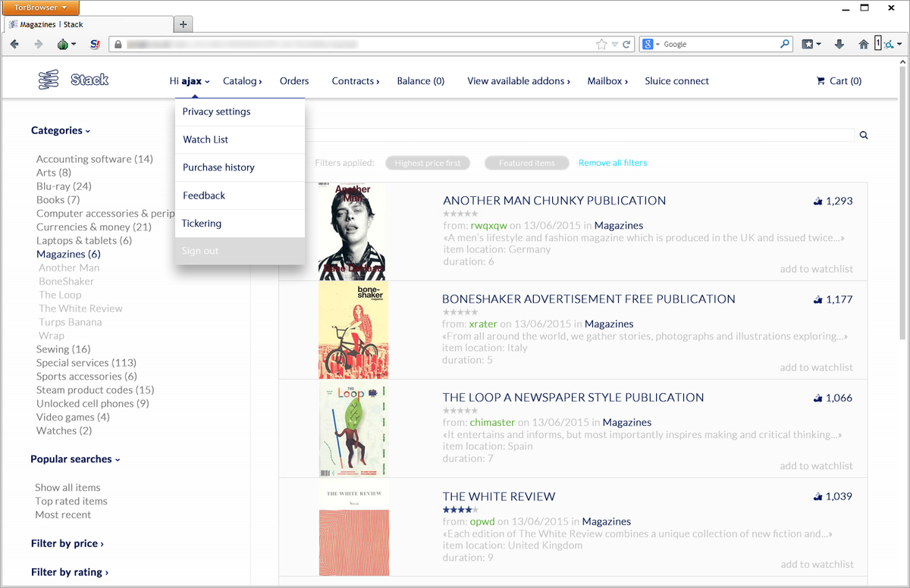
Task: Click thumbs-up icon for The White Review
Action: tap(817, 497)
